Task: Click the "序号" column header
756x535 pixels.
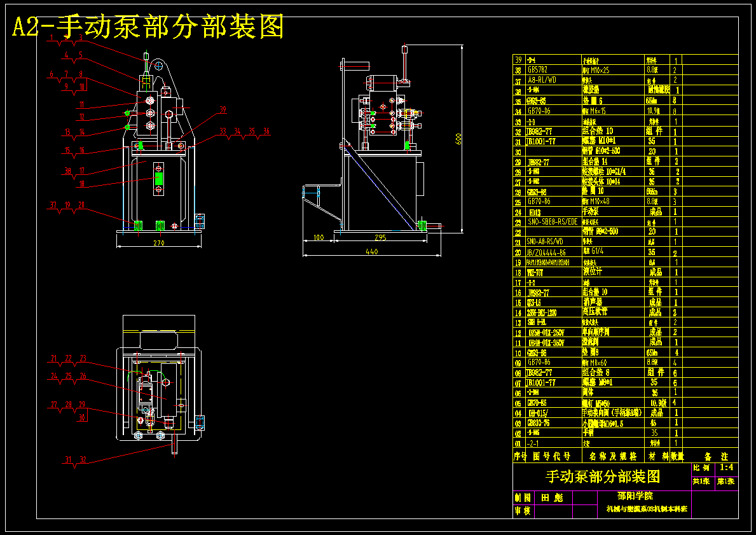Action: (519, 456)
